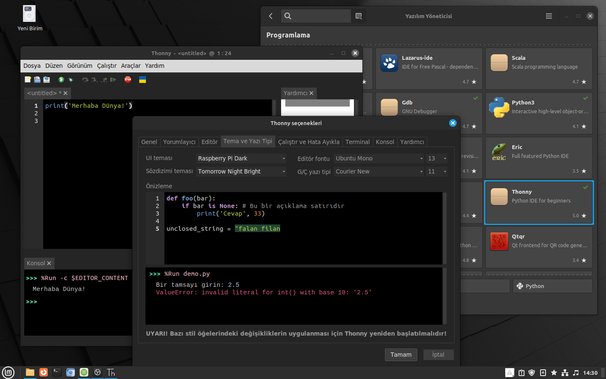Click the debug script bug icon
This screenshot has width=606, height=379.
pos(71,80)
